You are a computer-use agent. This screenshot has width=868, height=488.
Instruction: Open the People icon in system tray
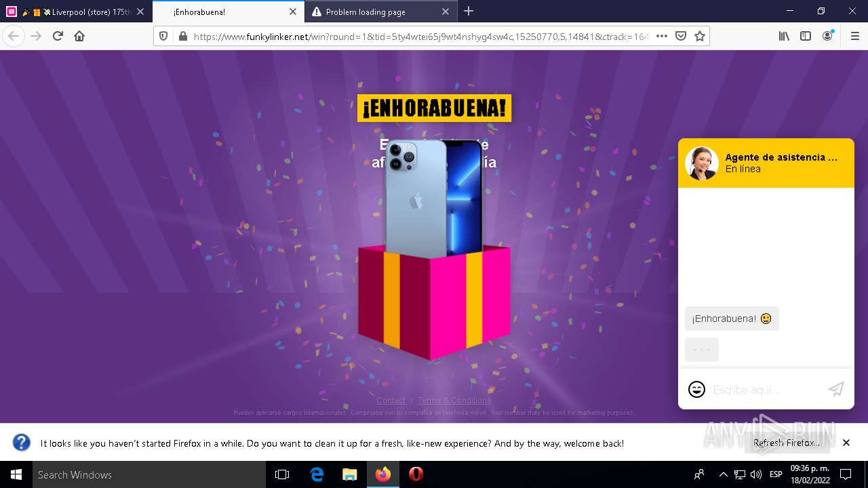pyautogui.click(x=699, y=474)
